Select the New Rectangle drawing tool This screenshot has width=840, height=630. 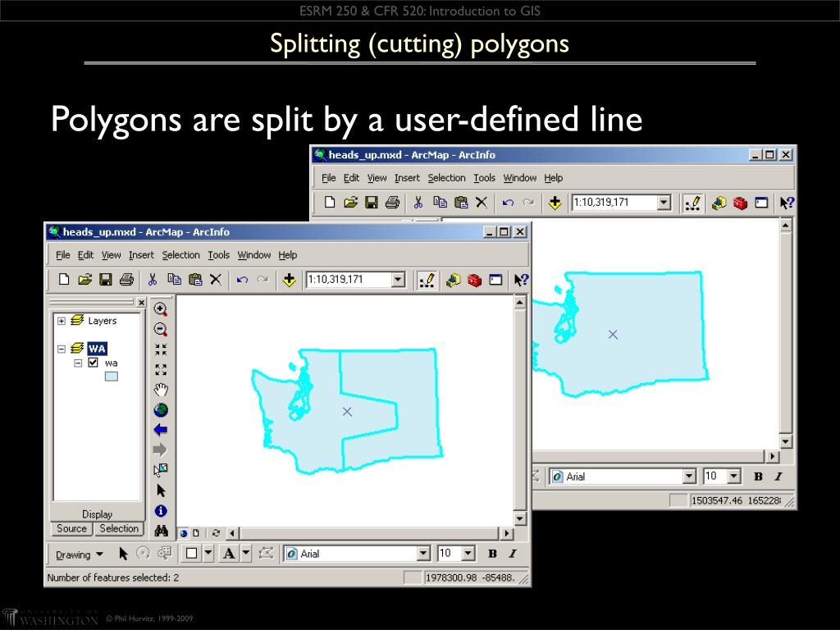tap(191, 554)
